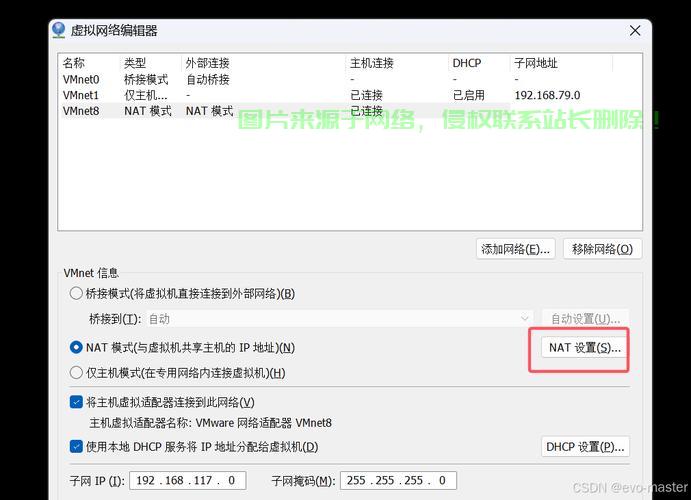This screenshot has height=500, width=691.
Task: Click the 外部连接 column header
Action: click(x=264, y=63)
